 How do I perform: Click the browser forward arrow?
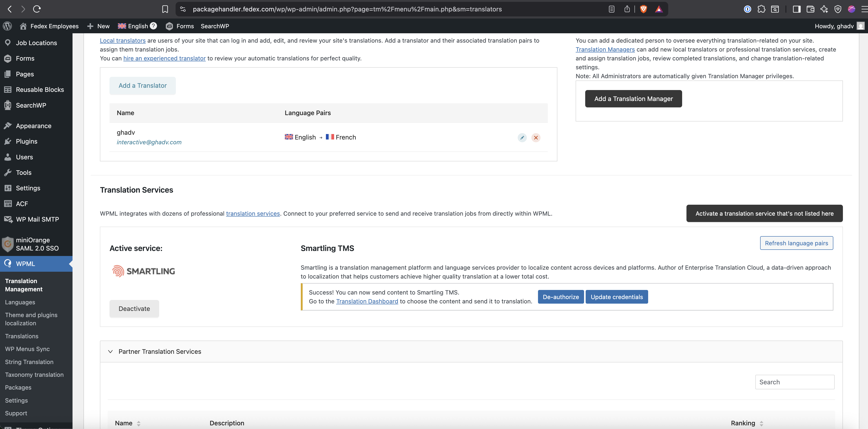23,9
